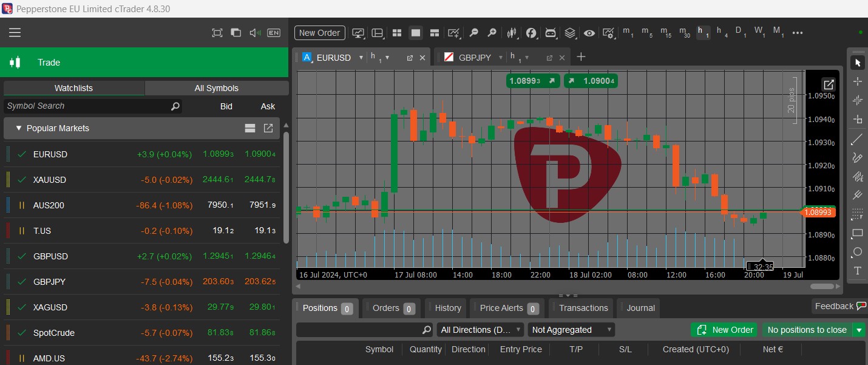
Task: Switch to m30 timeframe
Action: point(685,32)
